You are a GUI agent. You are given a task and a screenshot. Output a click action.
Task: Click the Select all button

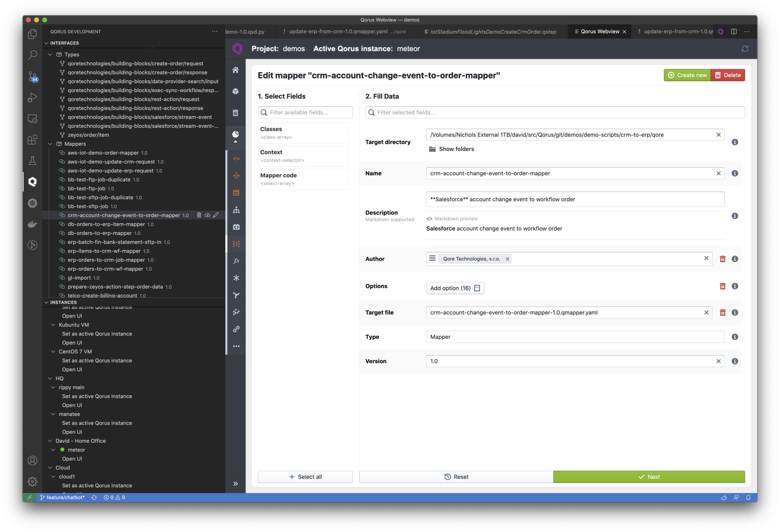[x=305, y=477]
